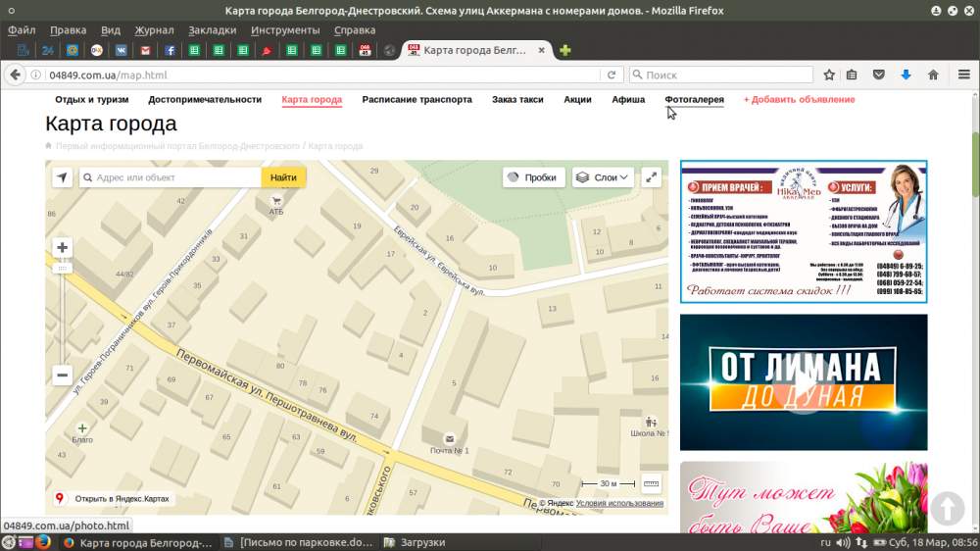
Task: Toggle the Пробки traffic layer
Action: pos(534,177)
